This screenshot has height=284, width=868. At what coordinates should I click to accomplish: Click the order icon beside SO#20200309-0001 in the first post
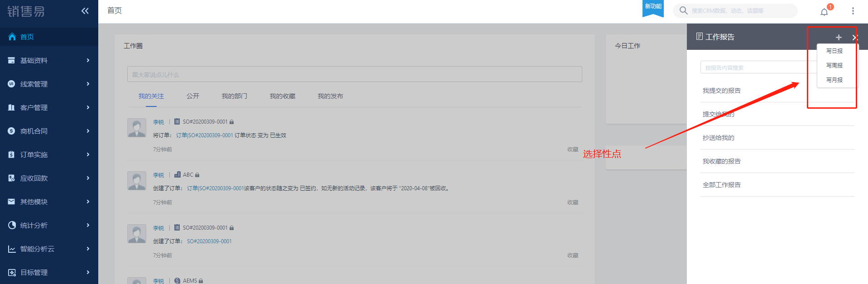(177, 121)
